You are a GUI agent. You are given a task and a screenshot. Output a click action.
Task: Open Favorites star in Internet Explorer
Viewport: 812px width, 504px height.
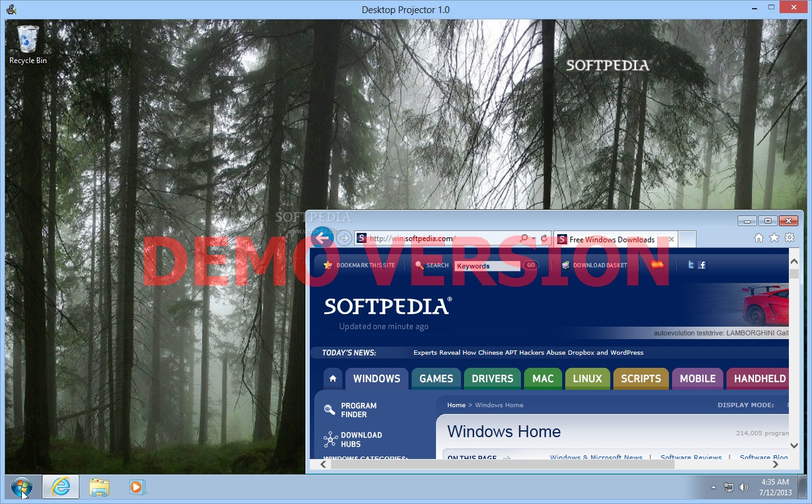click(774, 238)
